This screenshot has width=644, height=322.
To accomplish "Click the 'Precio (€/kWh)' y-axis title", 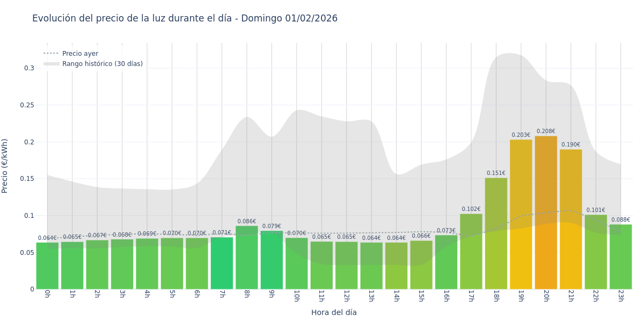I will tap(5, 166).
